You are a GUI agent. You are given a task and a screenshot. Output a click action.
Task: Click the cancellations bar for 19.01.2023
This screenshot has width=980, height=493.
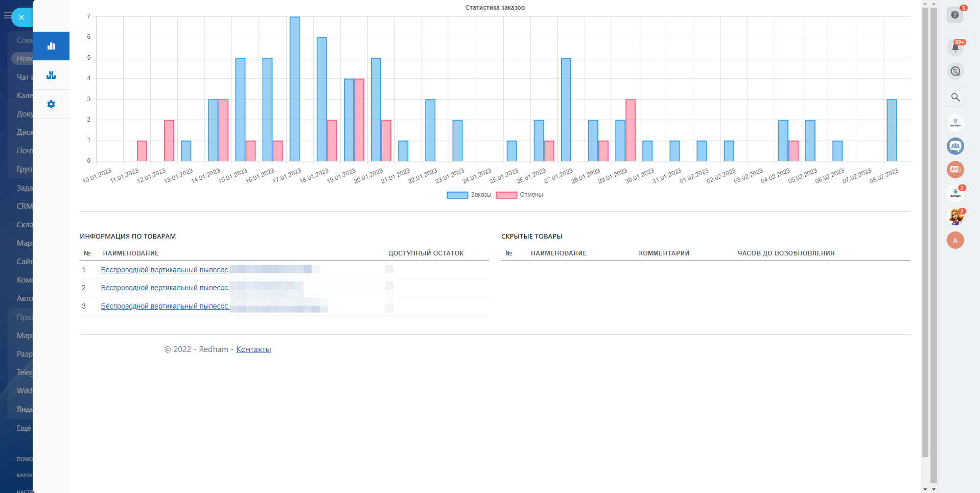359,120
